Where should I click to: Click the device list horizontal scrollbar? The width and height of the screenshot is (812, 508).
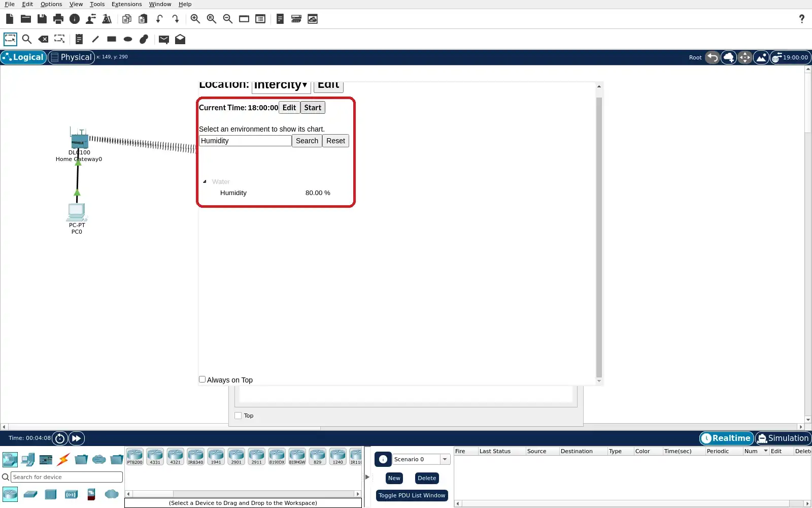point(244,494)
